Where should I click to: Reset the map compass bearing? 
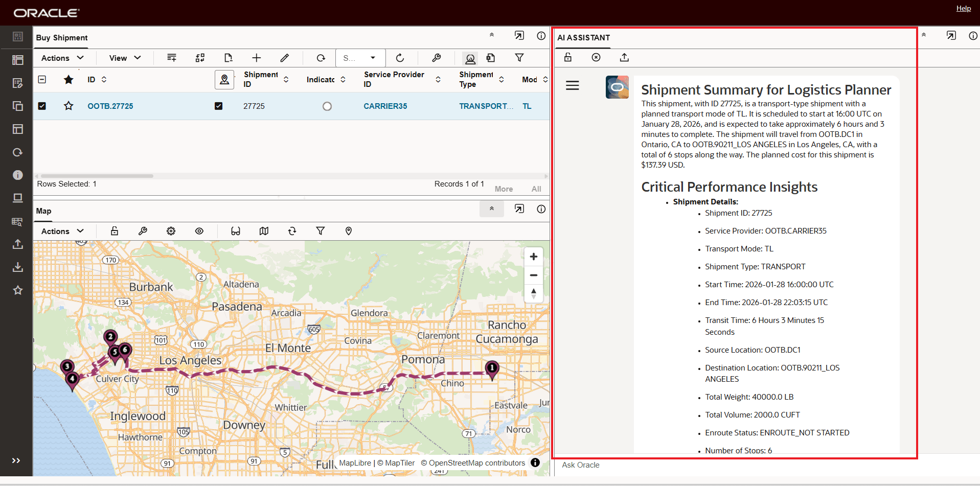click(534, 293)
